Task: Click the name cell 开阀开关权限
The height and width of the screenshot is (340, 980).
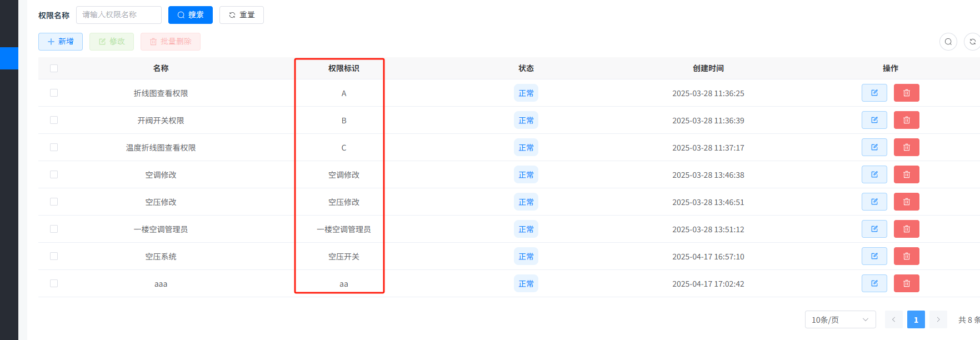Action: (161, 121)
